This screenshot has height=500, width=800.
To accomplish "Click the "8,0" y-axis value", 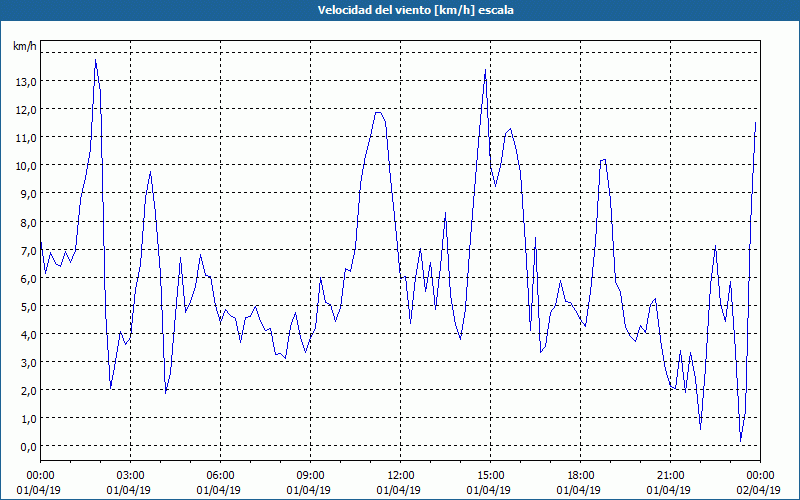I will click(27, 222).
